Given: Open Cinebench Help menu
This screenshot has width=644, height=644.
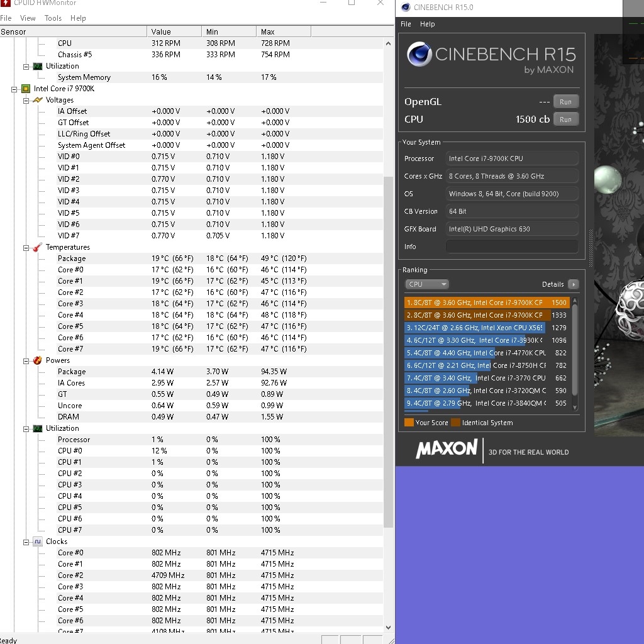Looking at the screenshot, I should coord(427,24).
